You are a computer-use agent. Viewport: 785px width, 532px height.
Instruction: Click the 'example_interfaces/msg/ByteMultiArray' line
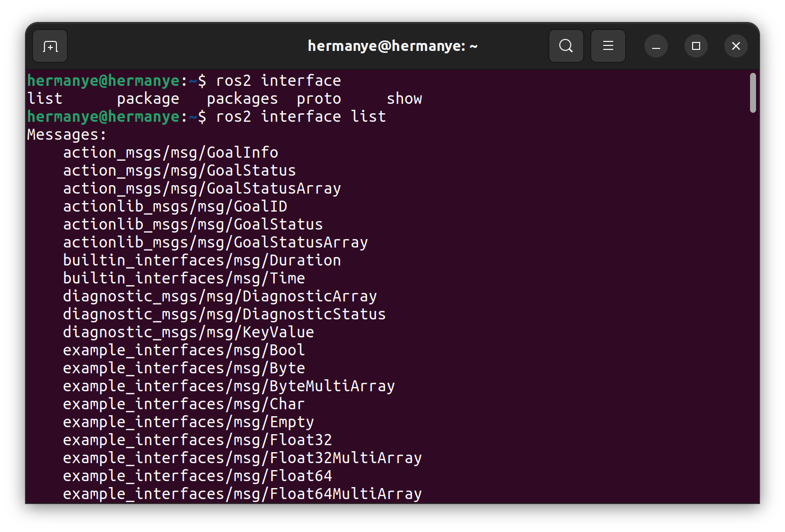coord(229,386)
